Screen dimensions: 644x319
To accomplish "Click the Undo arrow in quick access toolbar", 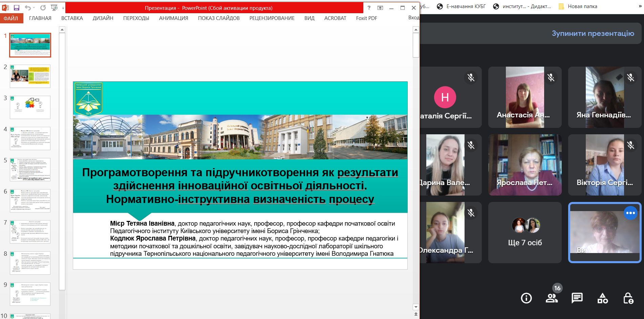I will click(28, 8).
